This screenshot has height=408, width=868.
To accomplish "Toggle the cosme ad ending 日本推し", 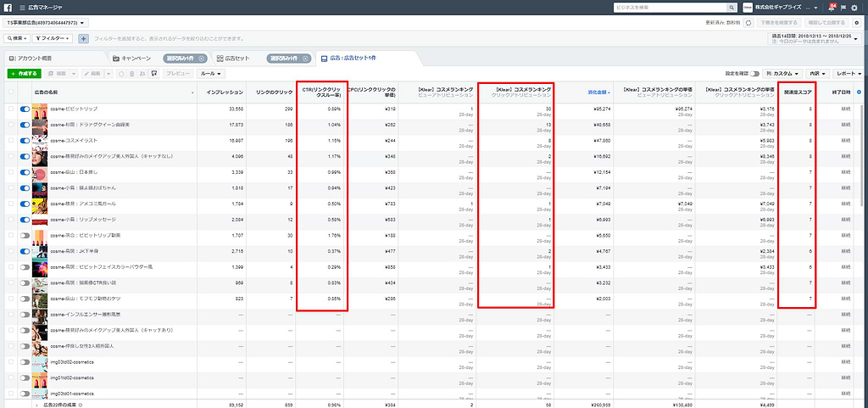I will (25, 172).
